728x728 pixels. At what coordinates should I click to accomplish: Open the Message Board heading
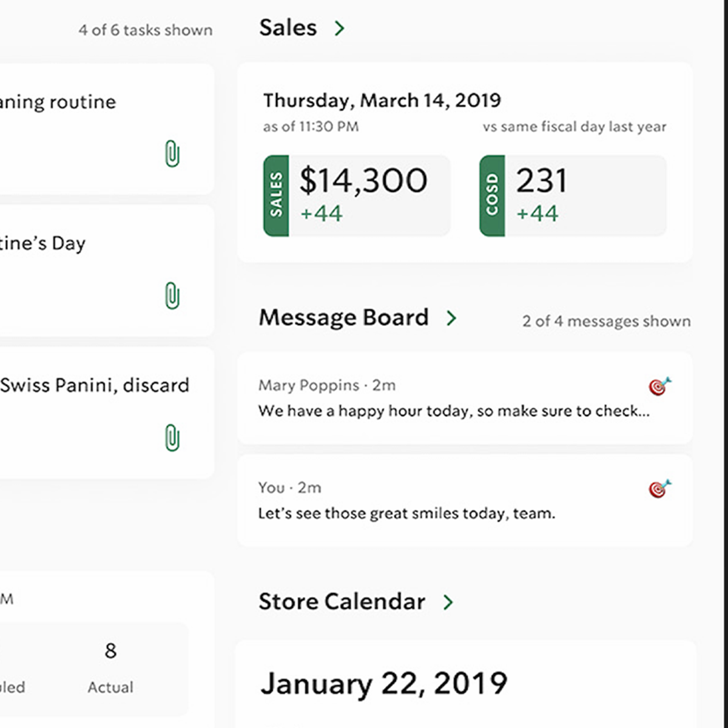coord(343,318)
